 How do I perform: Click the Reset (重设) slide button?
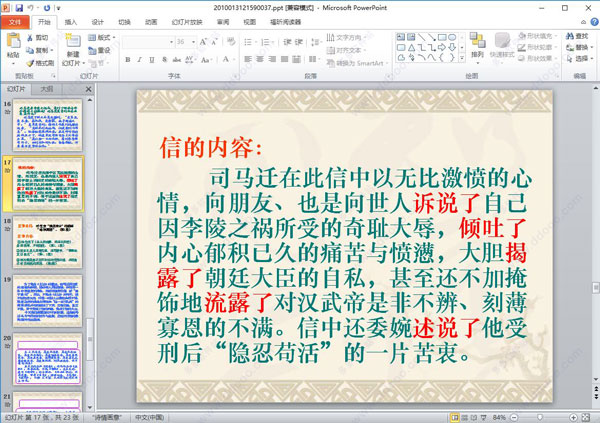pos(99,50)
